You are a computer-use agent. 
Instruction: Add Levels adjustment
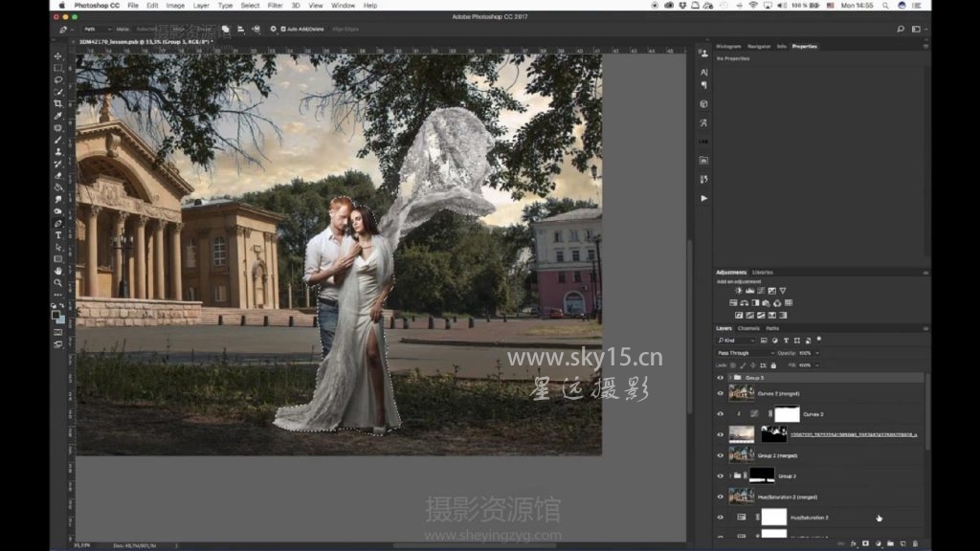(x=749, y=291)
